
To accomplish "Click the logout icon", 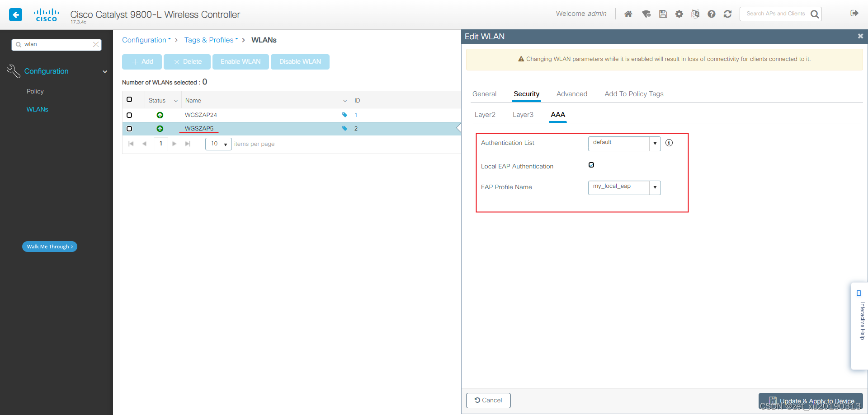I will [x=854, y=13].
